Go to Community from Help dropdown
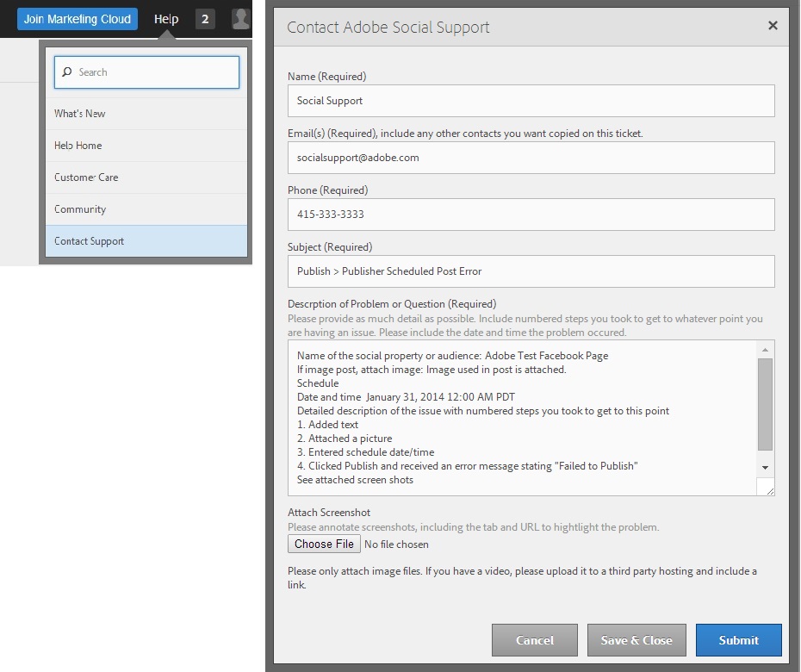Image resolution: width=801 pixels, height=672 pixels. click(x=80, y=209)
